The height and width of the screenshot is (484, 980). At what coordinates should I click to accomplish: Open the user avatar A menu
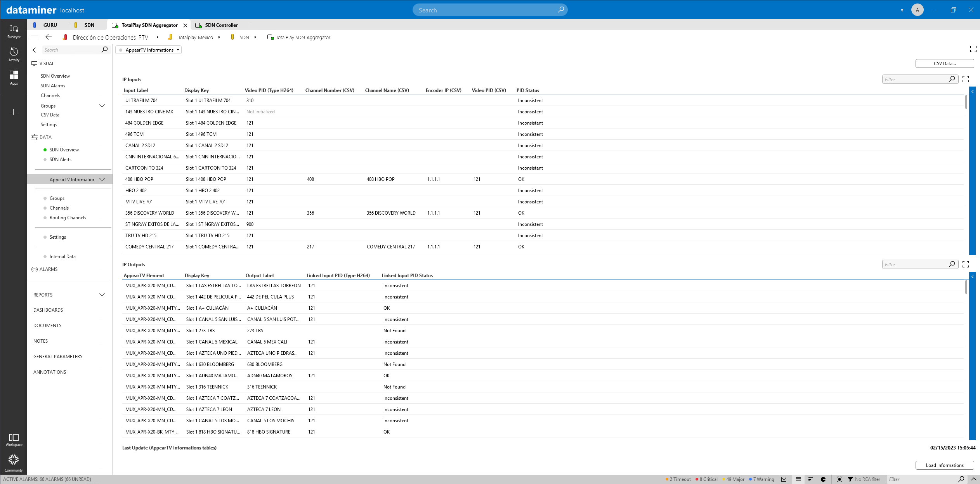tap(917, 10)
